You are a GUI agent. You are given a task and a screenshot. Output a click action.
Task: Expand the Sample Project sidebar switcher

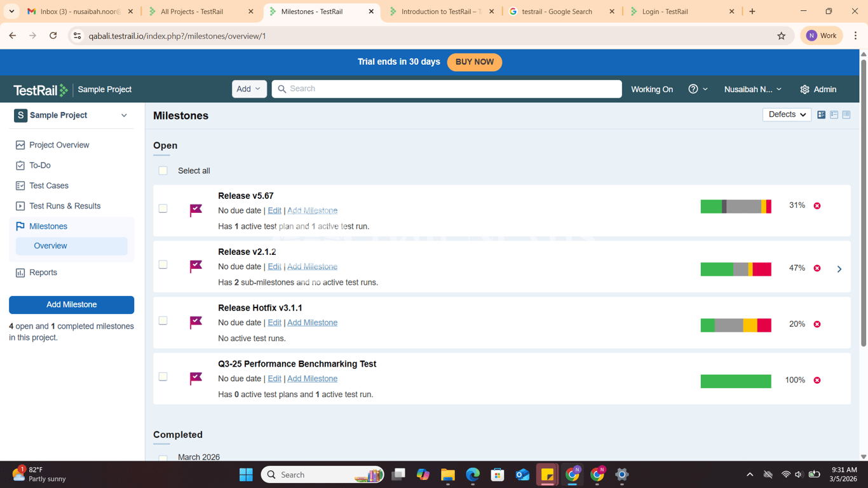tap(124, 116)
